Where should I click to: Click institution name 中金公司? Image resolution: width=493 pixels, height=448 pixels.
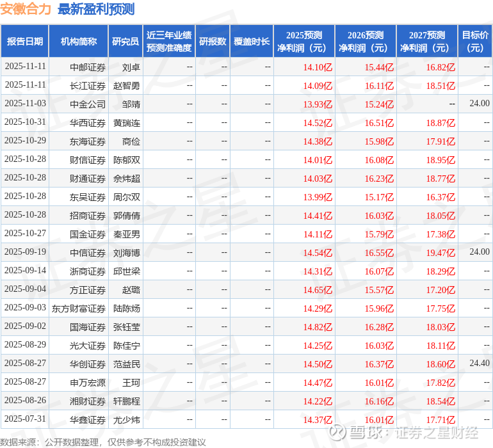pyautogui.click(x=88, y=104)
